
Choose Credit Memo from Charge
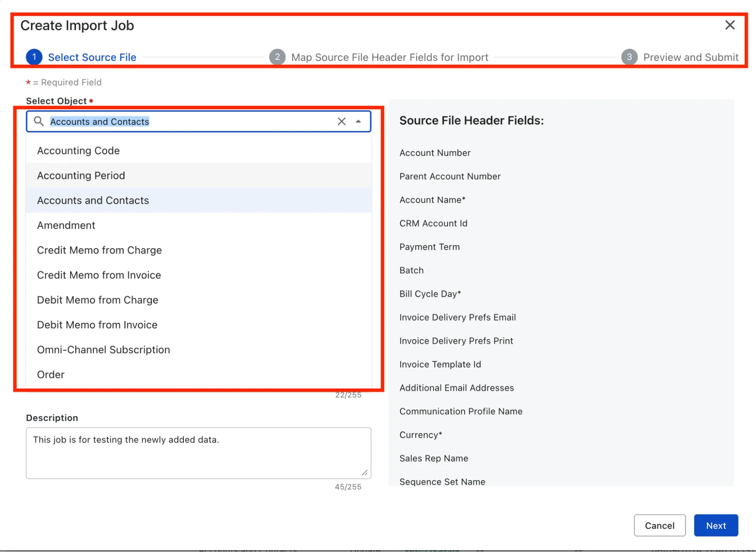199,250
